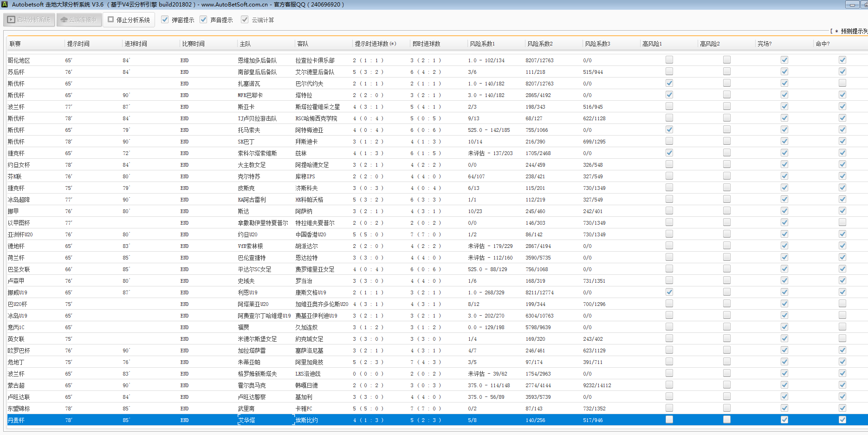Click the 预测提示列 label at top right
This screenshot has width=868, height=435.
[853, 31]
